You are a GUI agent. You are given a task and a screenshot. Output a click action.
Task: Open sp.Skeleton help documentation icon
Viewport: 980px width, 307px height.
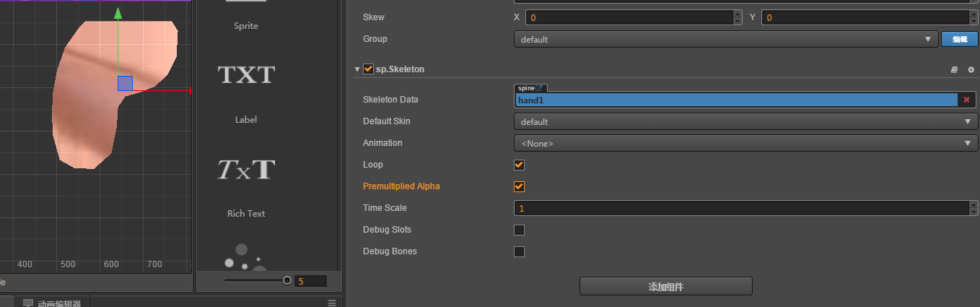click(x=954, y=69)
